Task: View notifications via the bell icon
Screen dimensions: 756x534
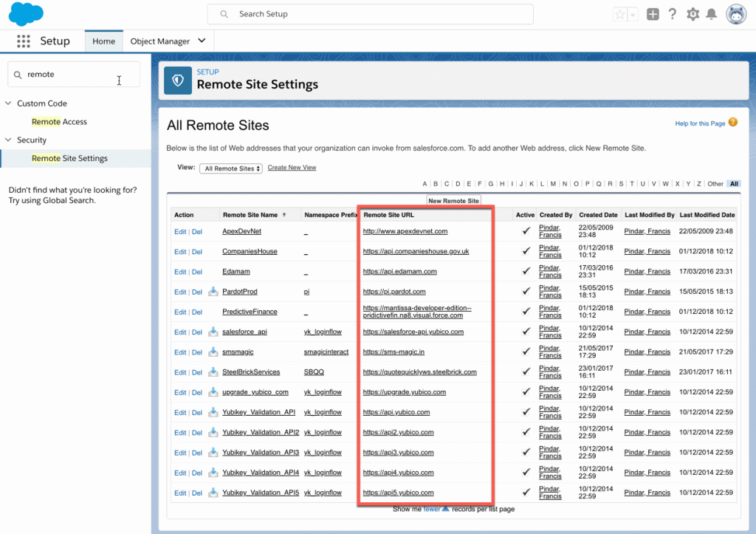Action: coord(712,13)
